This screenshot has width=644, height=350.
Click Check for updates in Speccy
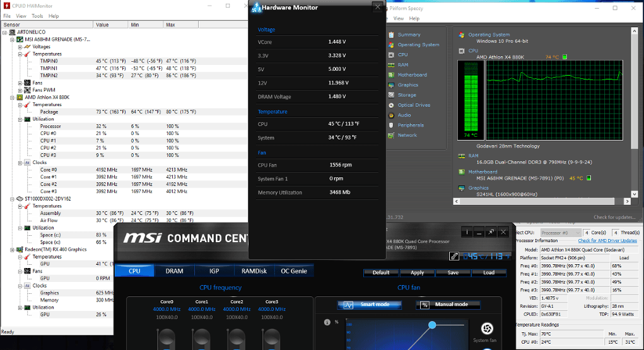click(x=614, y=218)
